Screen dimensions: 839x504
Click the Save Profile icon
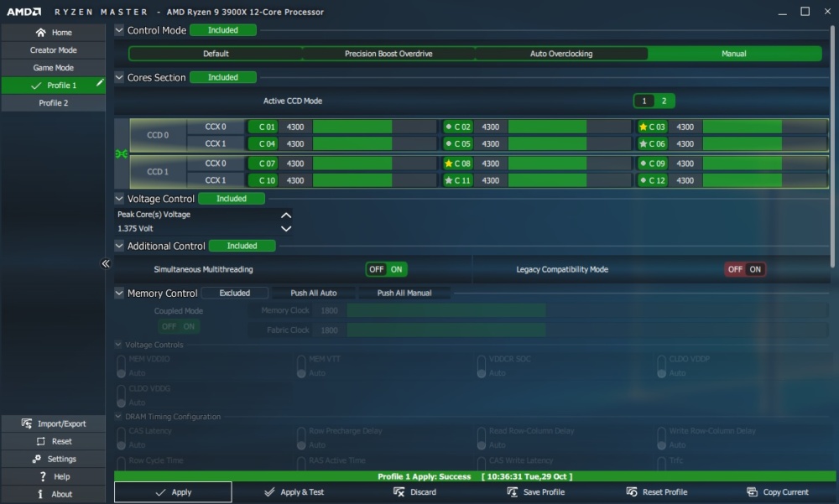[x=512, y=491]
